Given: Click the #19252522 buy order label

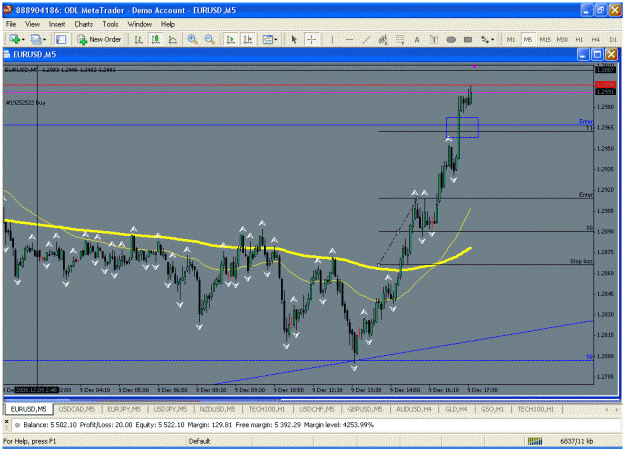Looking at the screenshot, I should [x=26, y=103].
